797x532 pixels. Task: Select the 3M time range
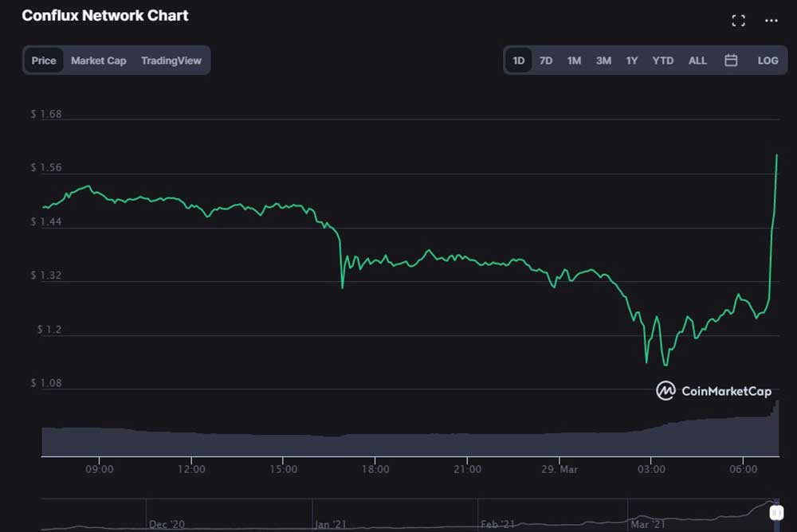603,61
